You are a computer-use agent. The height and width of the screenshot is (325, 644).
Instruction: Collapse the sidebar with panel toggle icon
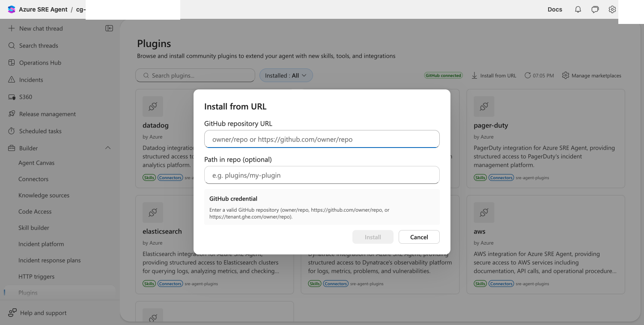(x=109, y=28)
